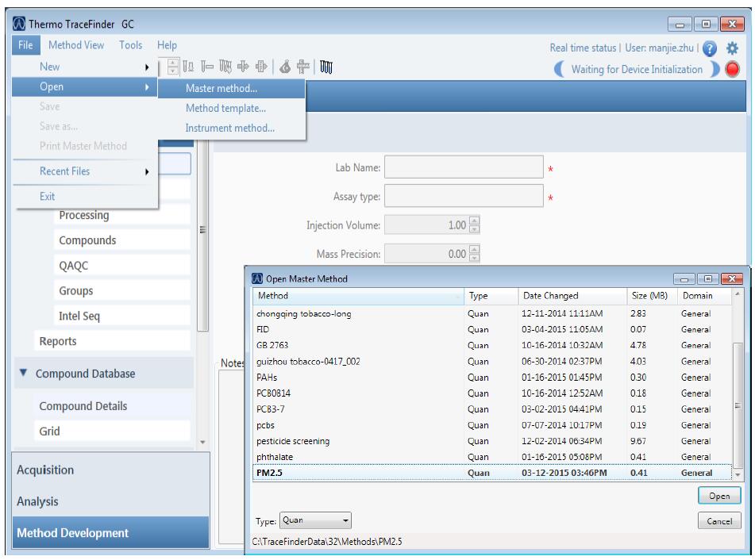The width and height of the screenshot is (755, 560).
Task: Click the test tubes icon in toolbar
Action: (325, 67)
